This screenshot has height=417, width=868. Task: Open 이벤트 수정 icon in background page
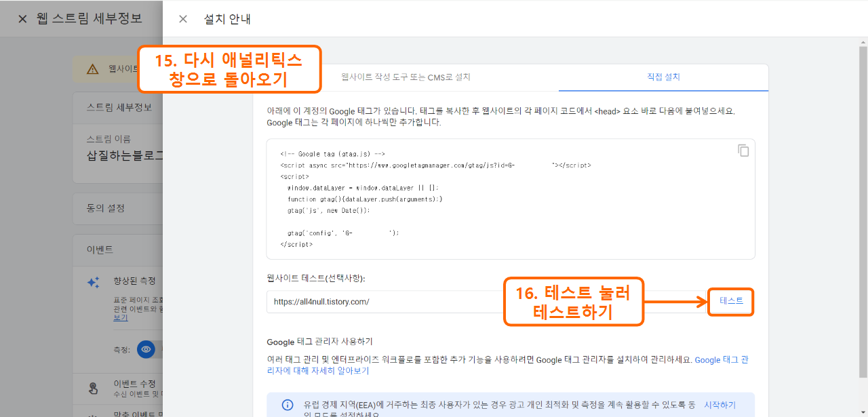pos(94,389)
